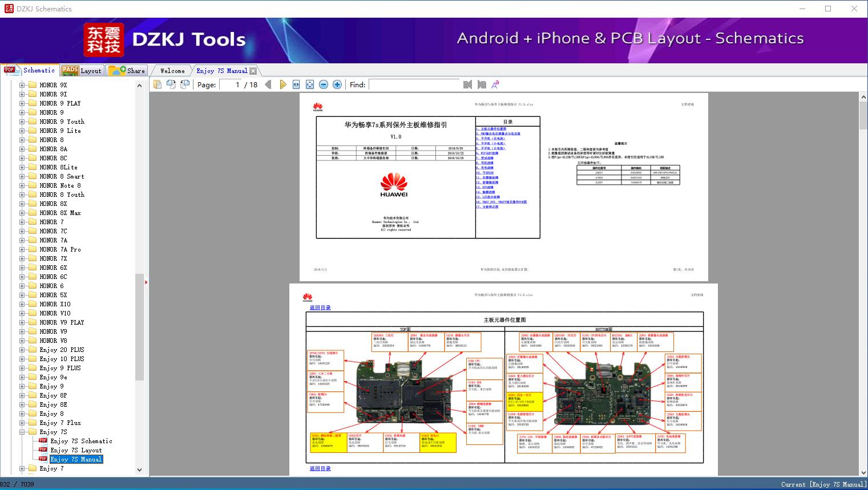Open the Share tab
868x490 pixels.
[x=126, y=71]
